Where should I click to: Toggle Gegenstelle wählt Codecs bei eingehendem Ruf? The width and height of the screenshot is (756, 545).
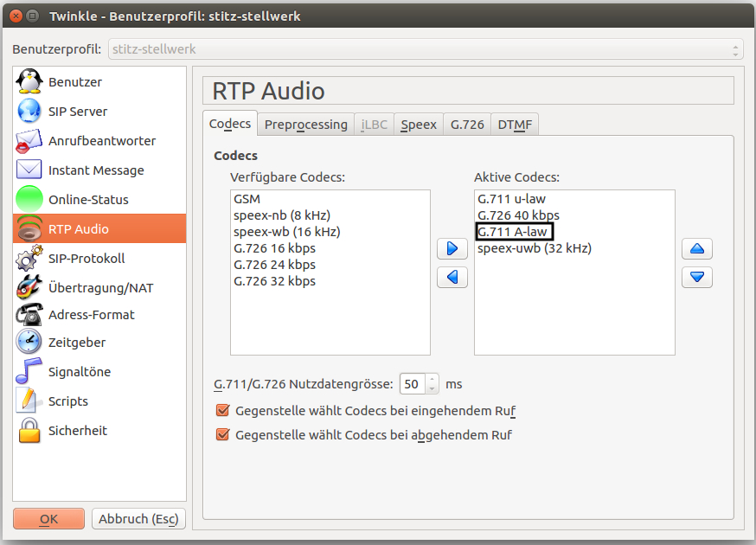(223, 410)
